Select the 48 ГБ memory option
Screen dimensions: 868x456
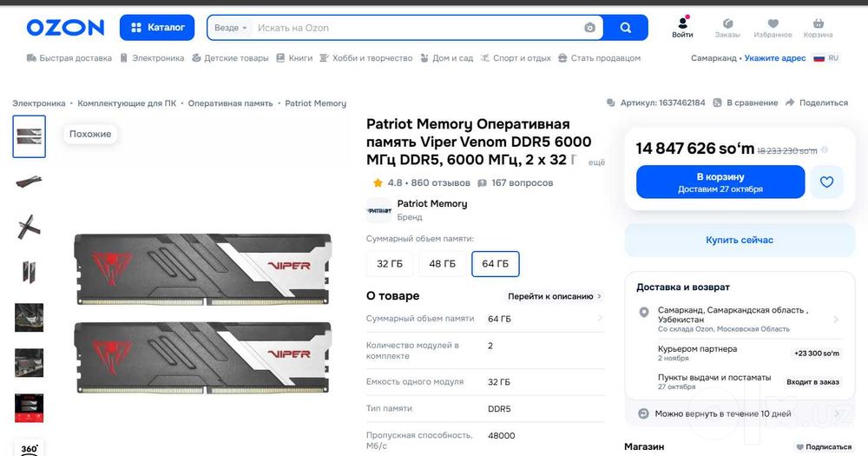(x=443, y=264)
